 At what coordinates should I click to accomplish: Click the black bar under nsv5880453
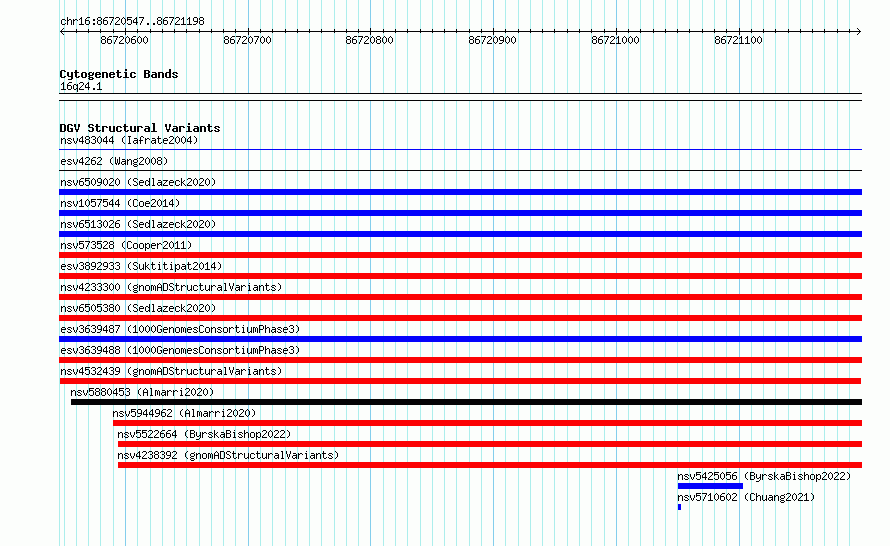point(467,402)
